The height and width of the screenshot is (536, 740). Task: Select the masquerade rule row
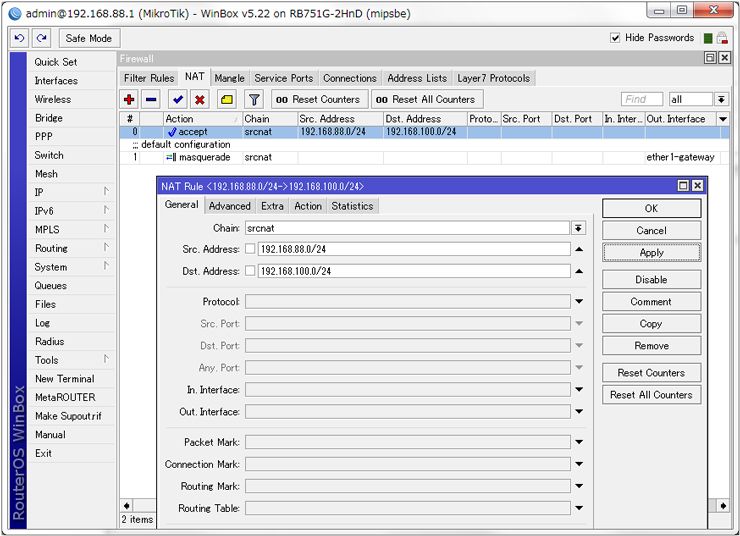pos(424,157)
